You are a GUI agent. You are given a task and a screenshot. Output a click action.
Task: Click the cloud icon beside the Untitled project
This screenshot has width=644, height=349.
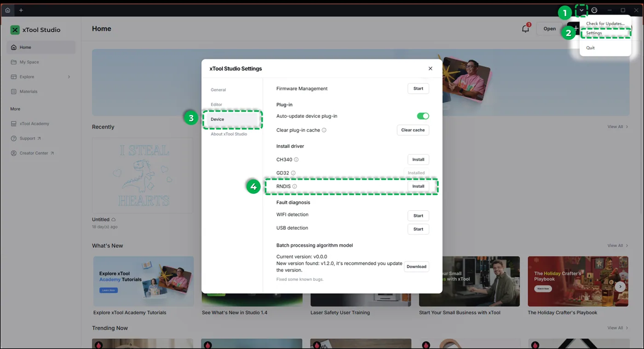pos(114,220)
